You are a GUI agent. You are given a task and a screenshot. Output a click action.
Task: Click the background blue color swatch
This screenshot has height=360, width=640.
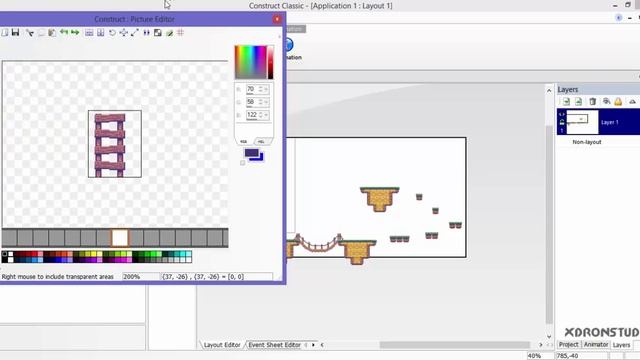(260, 158)
